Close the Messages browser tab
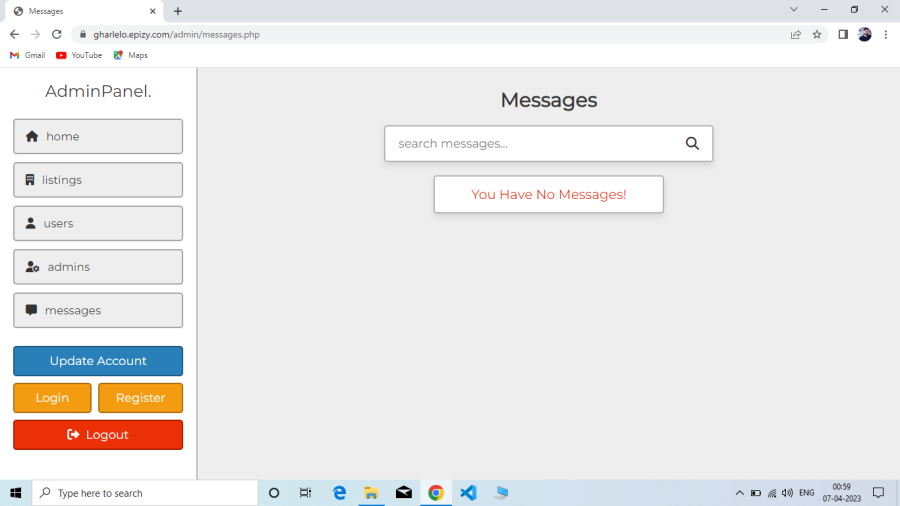 (153, 11)
